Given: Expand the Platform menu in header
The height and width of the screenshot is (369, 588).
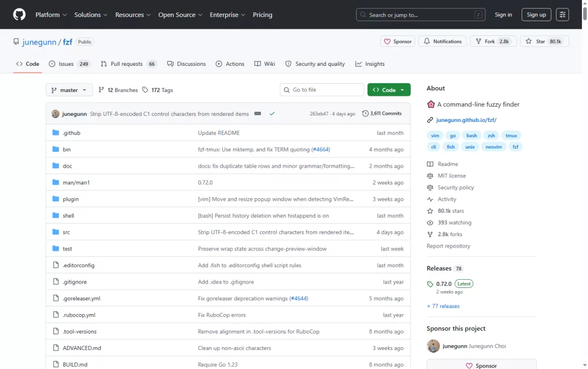Looking at the screenshot, I should tap(51, 15).
